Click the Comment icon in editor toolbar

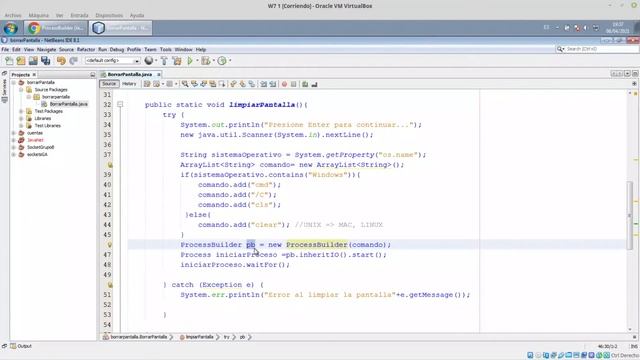tap(305, 84)
